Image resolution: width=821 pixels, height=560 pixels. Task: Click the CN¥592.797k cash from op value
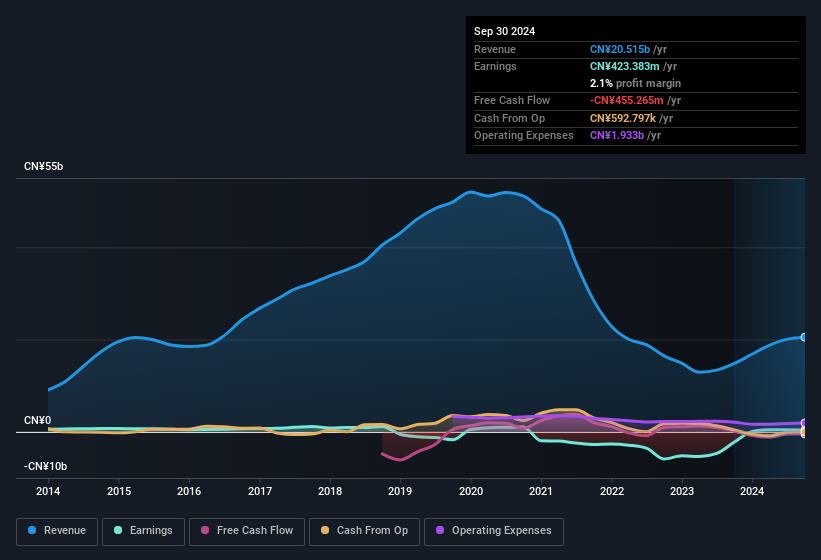coord(623,118)
